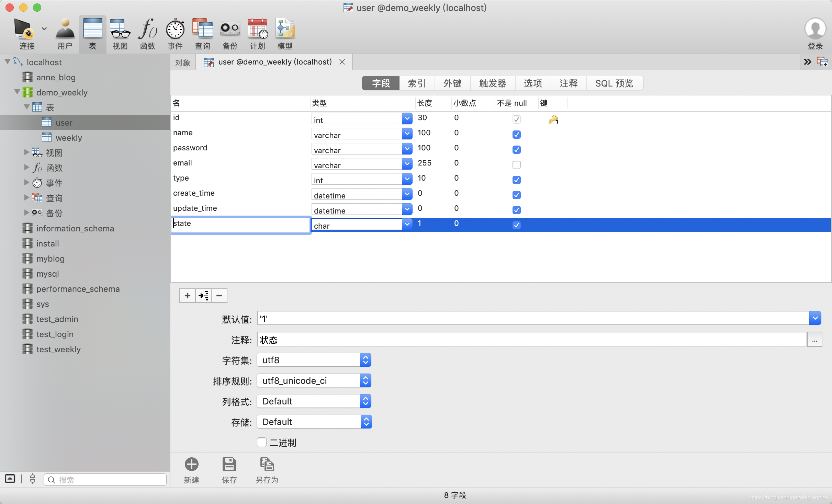
Task: Open the 模型 model toolbar icon
Action: (x=285, y=29)
